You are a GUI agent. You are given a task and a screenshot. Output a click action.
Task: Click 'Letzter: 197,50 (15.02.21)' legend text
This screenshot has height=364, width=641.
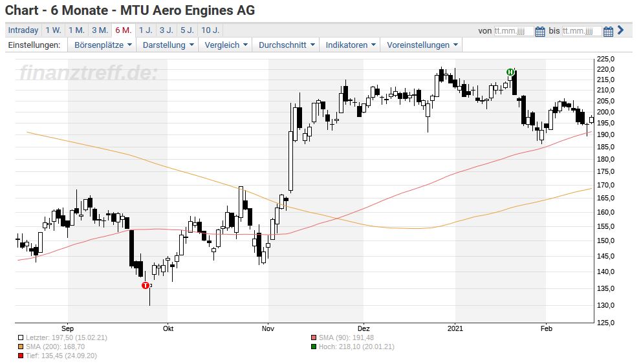[x=66, y=338]
